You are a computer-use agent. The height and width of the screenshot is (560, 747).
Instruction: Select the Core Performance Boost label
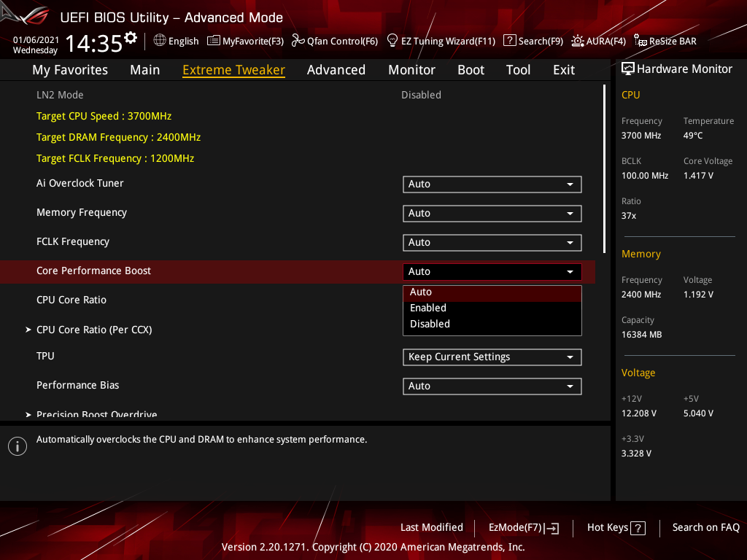(x=93, y=271)
